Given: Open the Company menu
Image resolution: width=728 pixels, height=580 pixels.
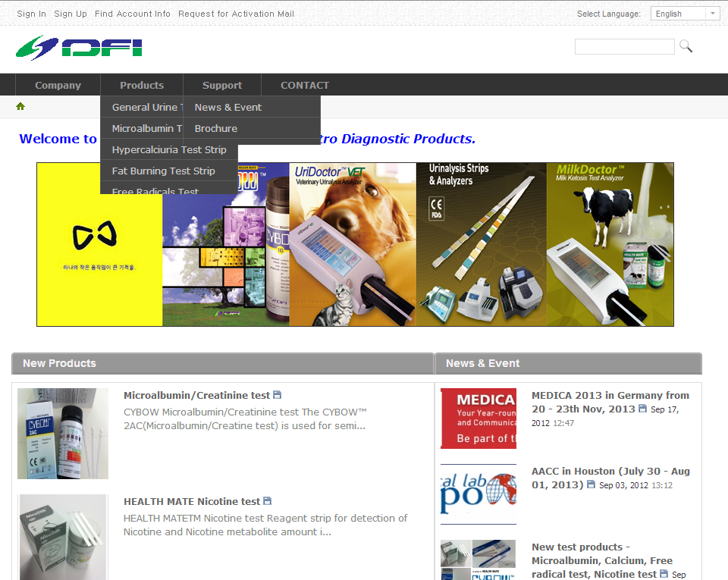Looking at the screenshot, I should (x=58, y=85).
